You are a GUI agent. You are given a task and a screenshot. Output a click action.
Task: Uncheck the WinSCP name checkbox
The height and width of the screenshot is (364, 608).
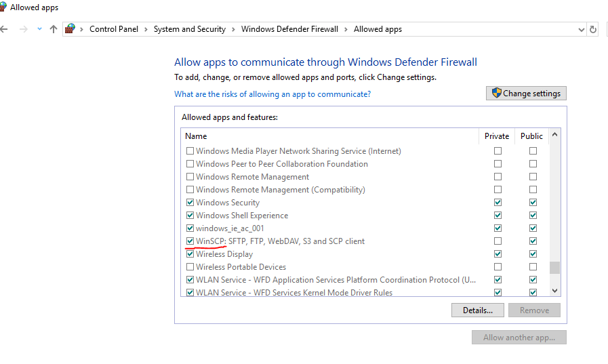(190, 241)
